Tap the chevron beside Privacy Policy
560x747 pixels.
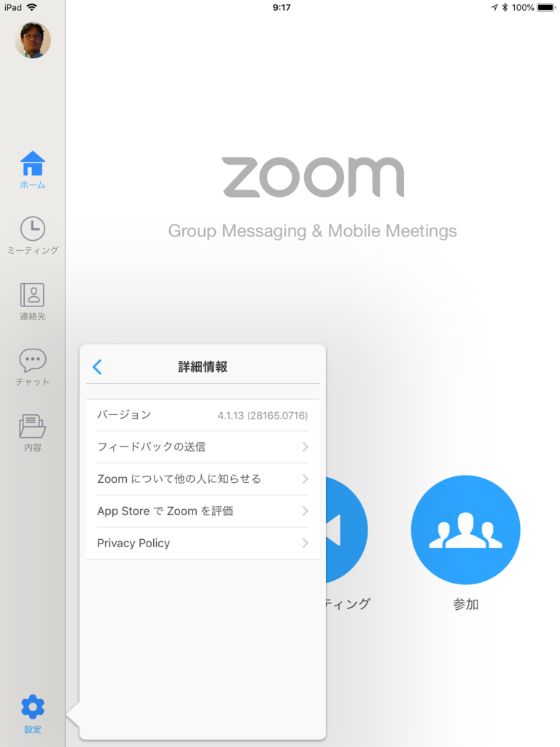[306, 543]
